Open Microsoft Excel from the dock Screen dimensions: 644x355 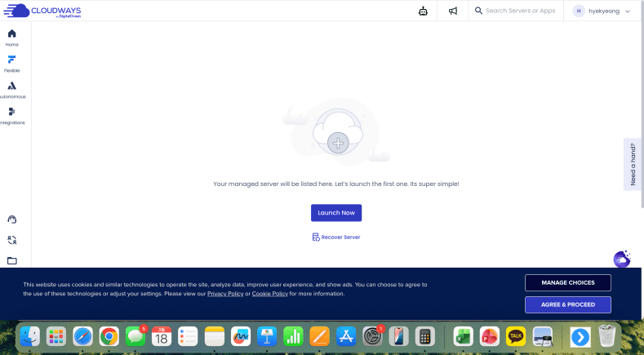(x=464, y=337)
